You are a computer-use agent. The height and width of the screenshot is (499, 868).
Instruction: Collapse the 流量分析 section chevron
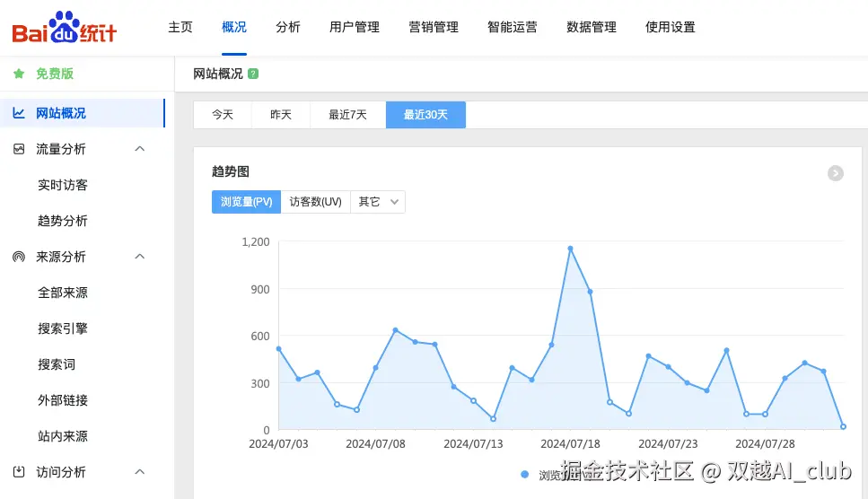click(x=140, y=149)
